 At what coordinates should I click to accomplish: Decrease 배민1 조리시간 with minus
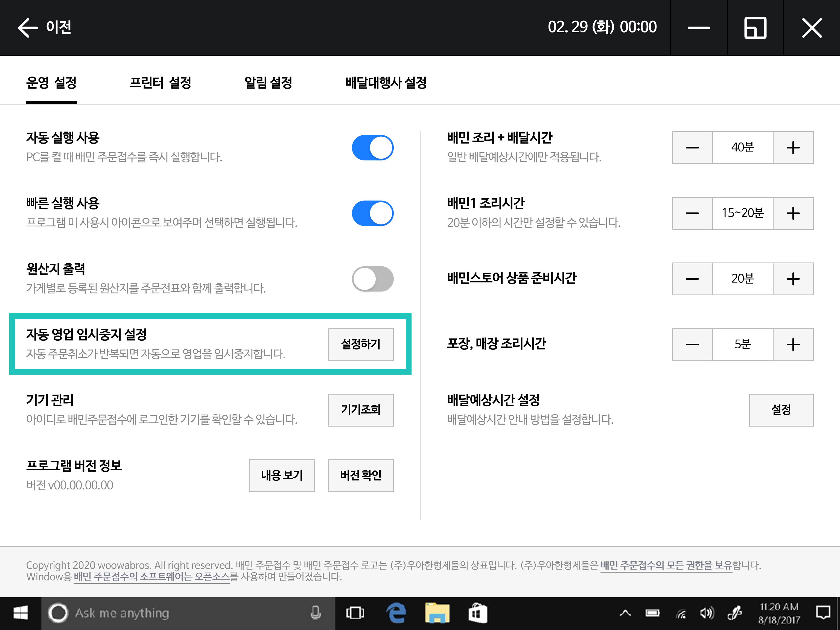[692, 213]
